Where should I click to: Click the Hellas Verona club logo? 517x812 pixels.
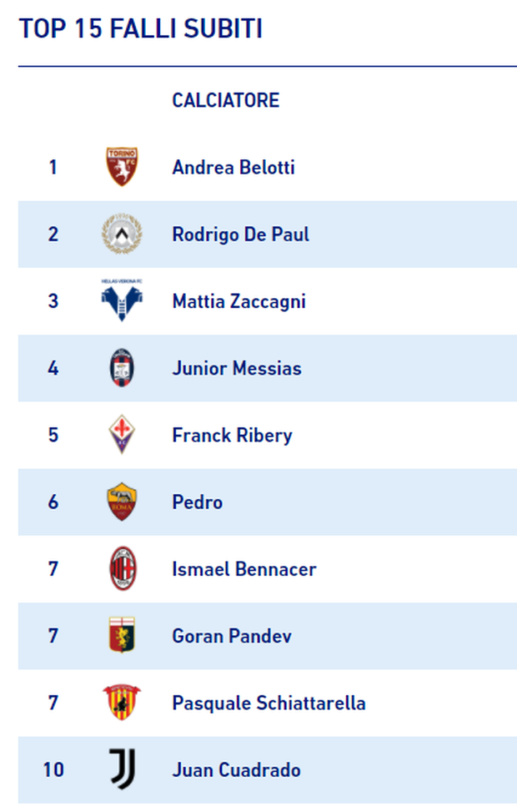click(122, 301)
